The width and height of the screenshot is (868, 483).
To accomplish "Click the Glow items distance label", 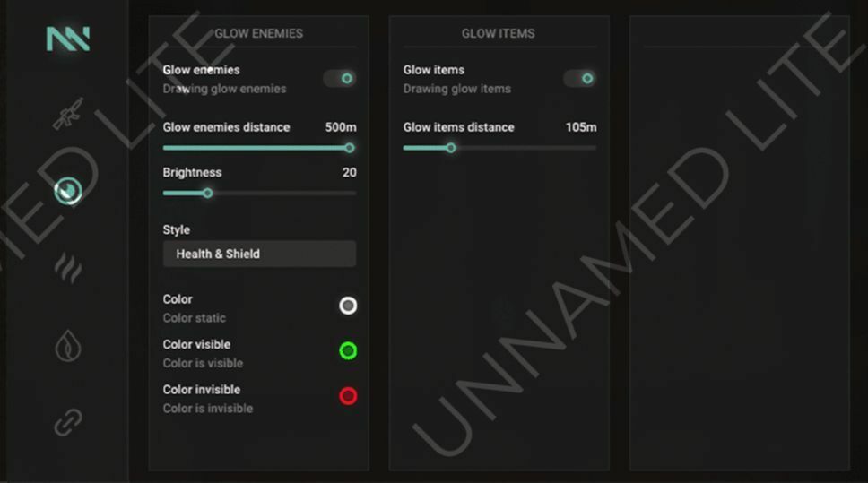I will (x=458, y=127).
